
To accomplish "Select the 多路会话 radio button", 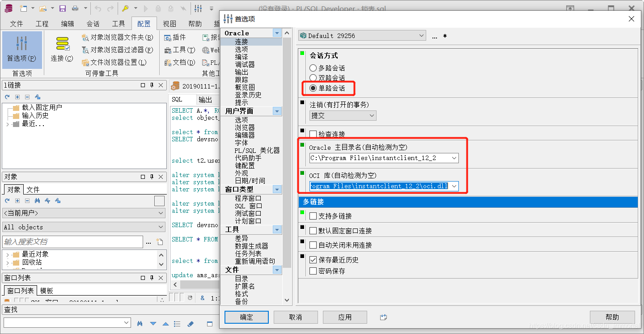I will pos(313,68).
